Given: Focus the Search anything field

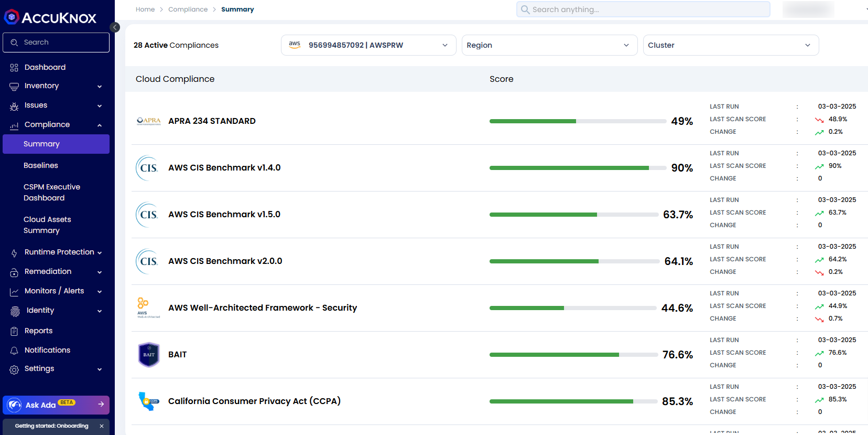Looking at the screenshot, I should pos(643,9).
